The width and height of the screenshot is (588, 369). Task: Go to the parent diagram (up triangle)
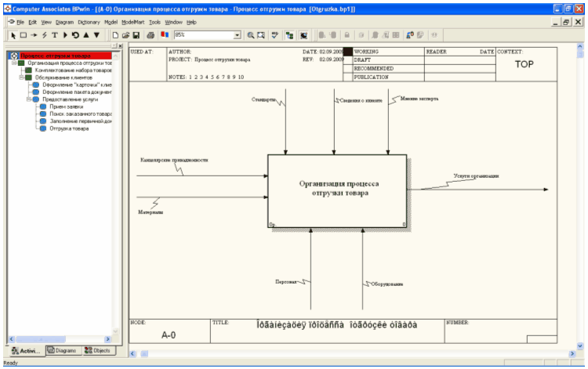tap(86, 35)
